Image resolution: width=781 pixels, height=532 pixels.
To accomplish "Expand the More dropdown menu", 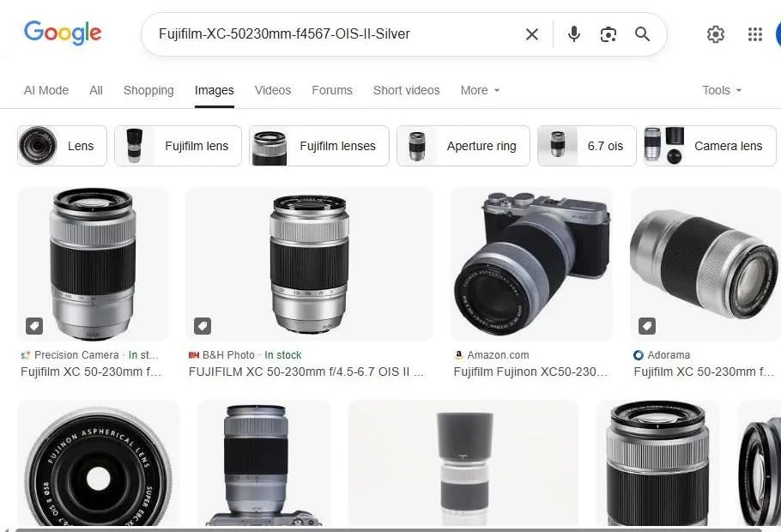I will pyautogui.click(x=480, y=90).
